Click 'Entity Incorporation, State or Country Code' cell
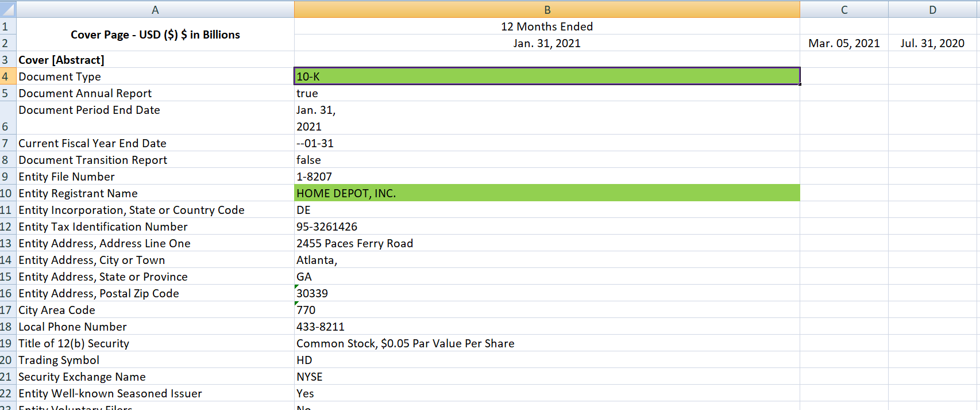Image resolution: width=980 pixels, height=410 pixels. click(155, 210)
